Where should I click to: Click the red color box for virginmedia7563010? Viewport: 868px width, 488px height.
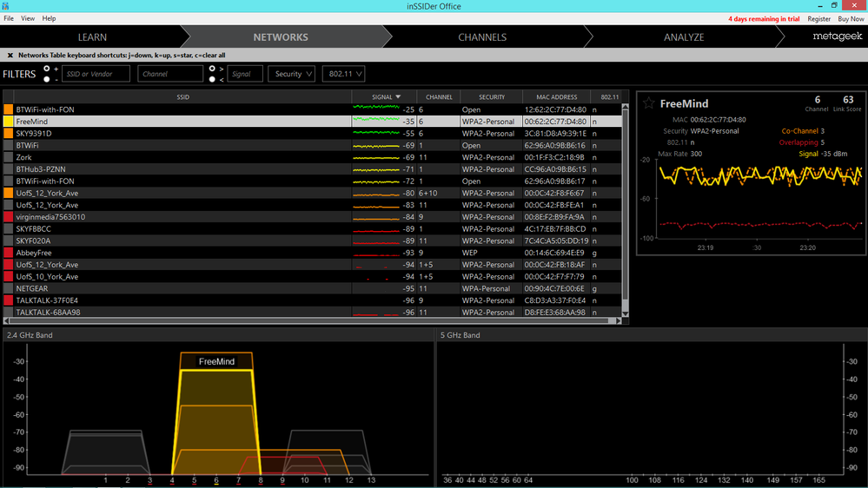click(x=9, y=217)
